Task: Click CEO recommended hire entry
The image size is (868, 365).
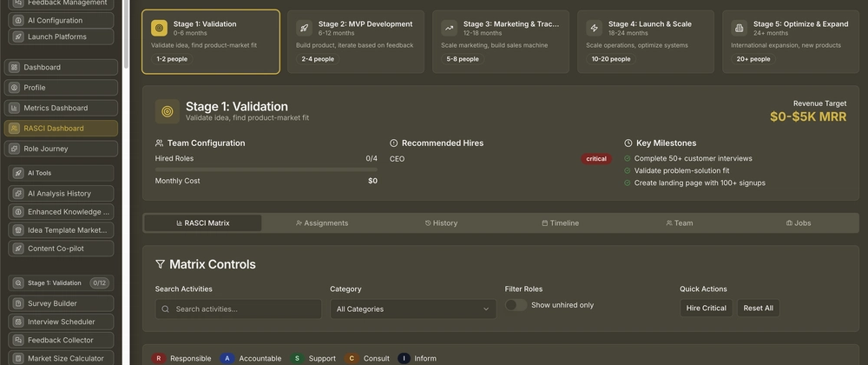Action: 397,159
